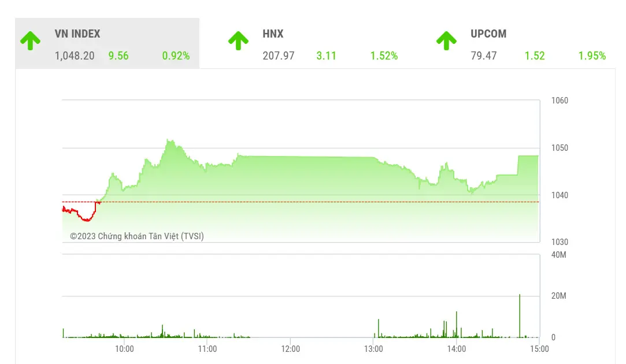Click the UPCOM value 79.47

[x=483, y=56]
